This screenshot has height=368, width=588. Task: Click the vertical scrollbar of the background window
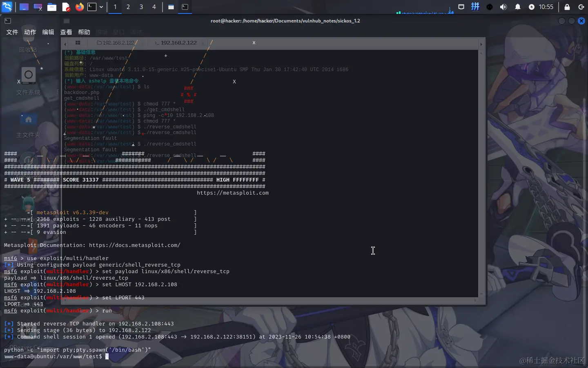point(481,174)
